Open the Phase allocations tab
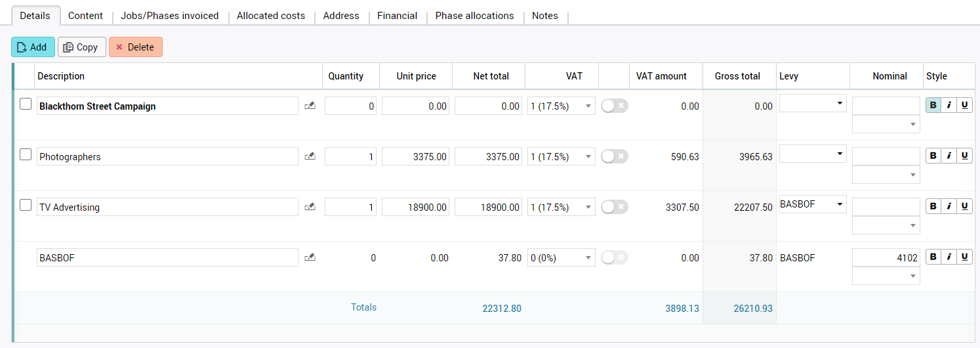980x348 pixels. coord(474,16)
